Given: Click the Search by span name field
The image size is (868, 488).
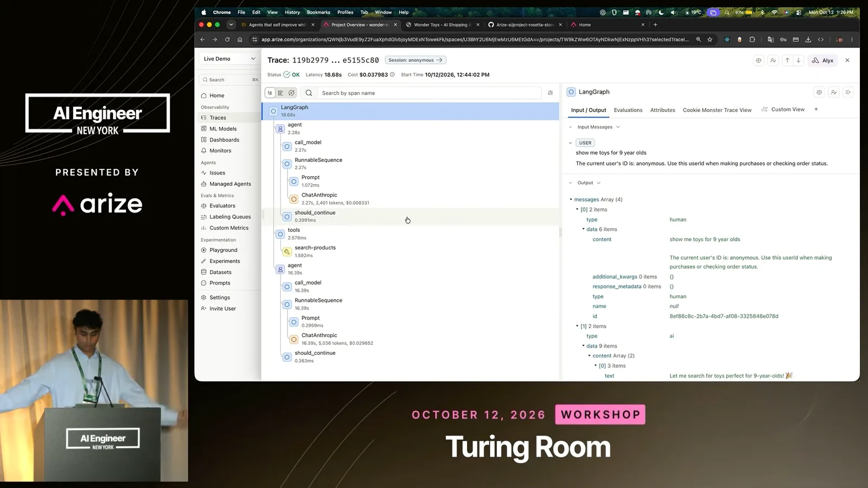Looking at the screenshot, I should (429, 93).
